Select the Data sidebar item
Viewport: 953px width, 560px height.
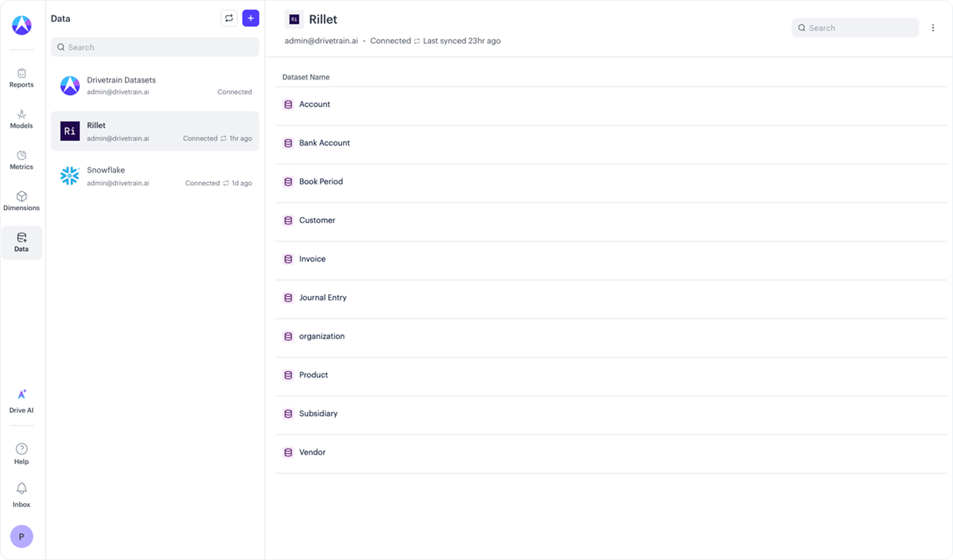(22, 243)
